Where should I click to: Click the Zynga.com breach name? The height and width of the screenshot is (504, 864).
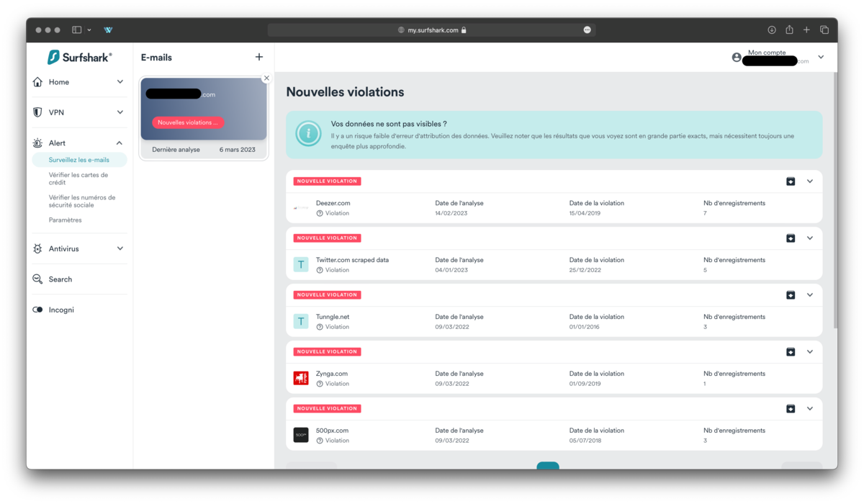(x=332, y=374)
